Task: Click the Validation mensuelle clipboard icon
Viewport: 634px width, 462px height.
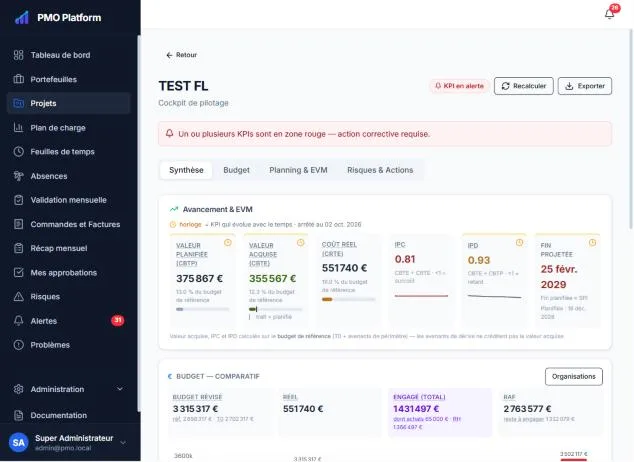Action: pos(19,200)
